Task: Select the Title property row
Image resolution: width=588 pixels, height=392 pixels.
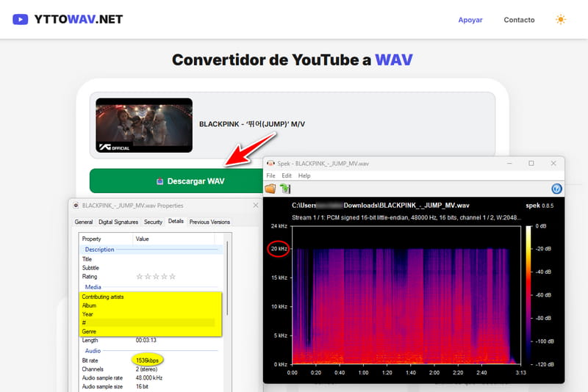Action: [151, 258]
